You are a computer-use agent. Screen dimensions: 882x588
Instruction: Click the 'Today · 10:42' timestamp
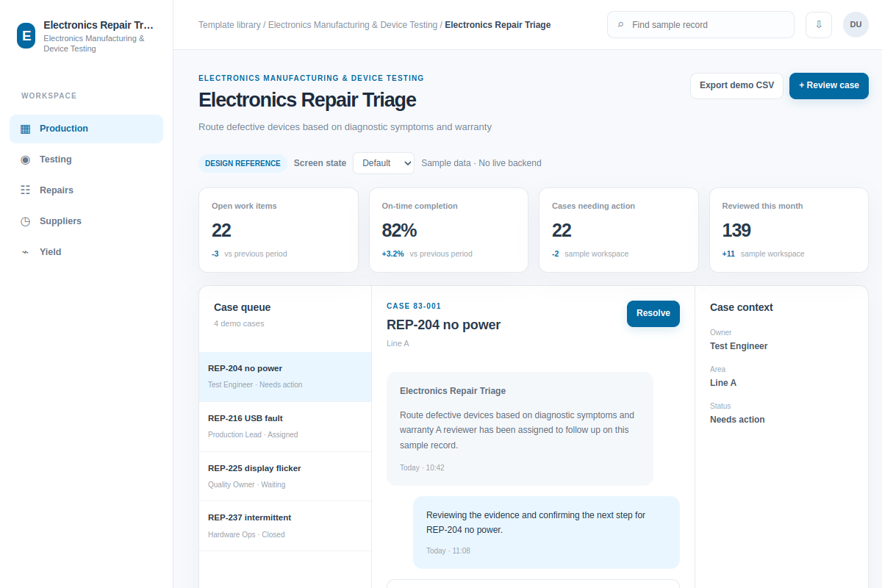click(422, 467)
